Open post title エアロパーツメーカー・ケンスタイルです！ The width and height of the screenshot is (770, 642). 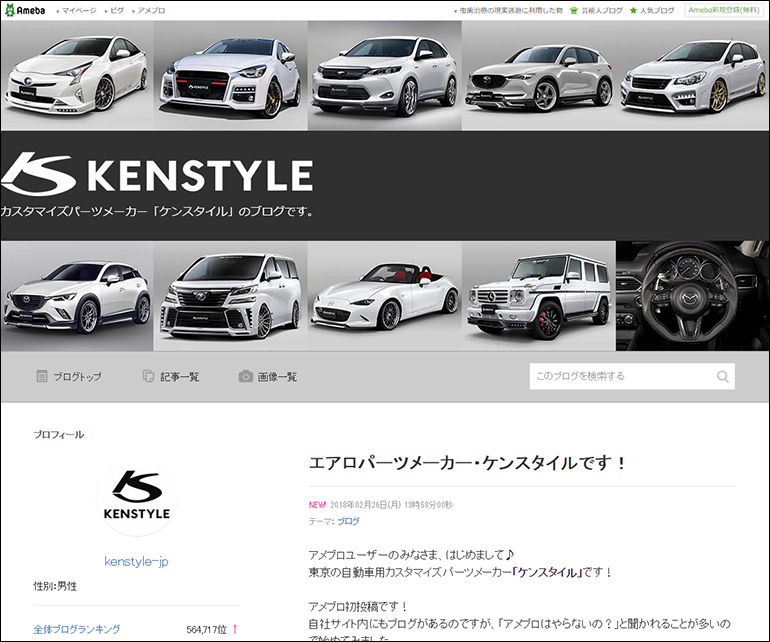point(468,463)
